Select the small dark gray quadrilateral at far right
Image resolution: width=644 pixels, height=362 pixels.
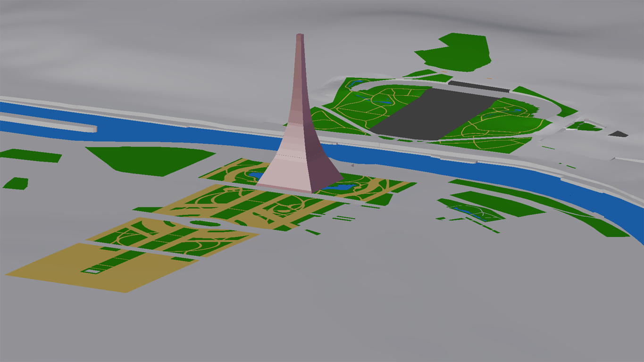pyautogui.click(x=618, y=134)
